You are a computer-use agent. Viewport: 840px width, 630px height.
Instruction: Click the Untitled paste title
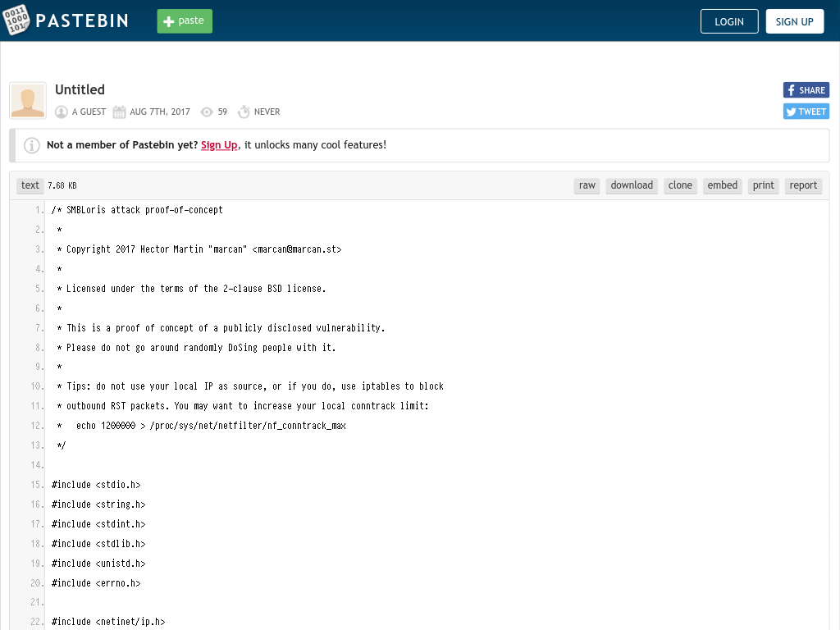click(x=80, y=89)
